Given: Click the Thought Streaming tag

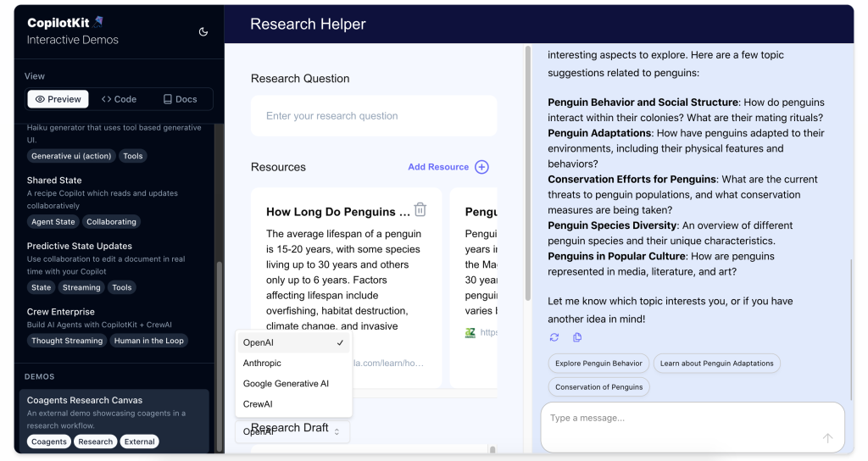Looking at the screenshot, I should click(x=67, y=341).
